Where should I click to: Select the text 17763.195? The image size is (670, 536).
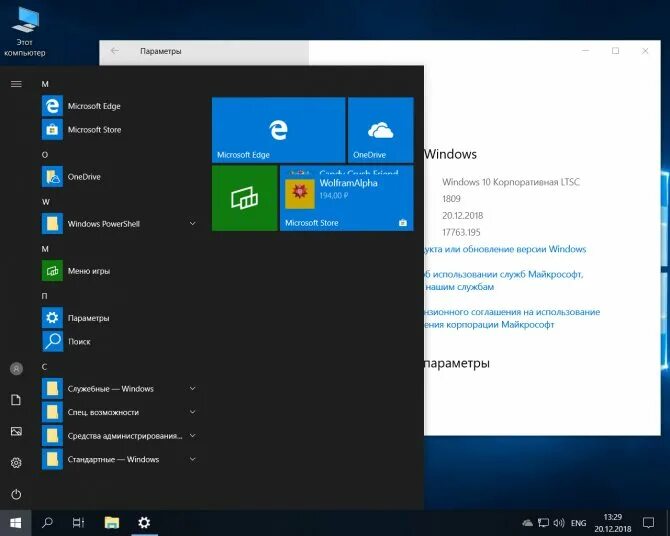pyautogui.click(x=461, y=232)
